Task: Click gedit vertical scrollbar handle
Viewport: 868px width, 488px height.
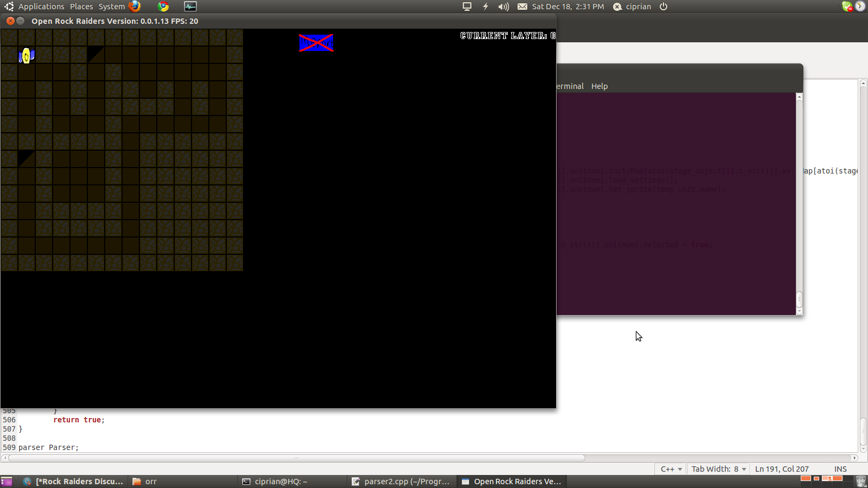Action: tap(863, 431)
